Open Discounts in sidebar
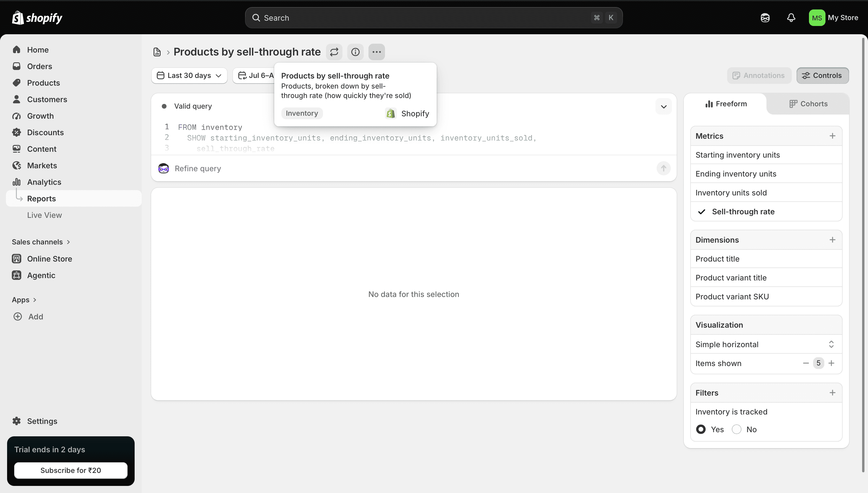Viewport: 868px width, 493px height. 74,132
